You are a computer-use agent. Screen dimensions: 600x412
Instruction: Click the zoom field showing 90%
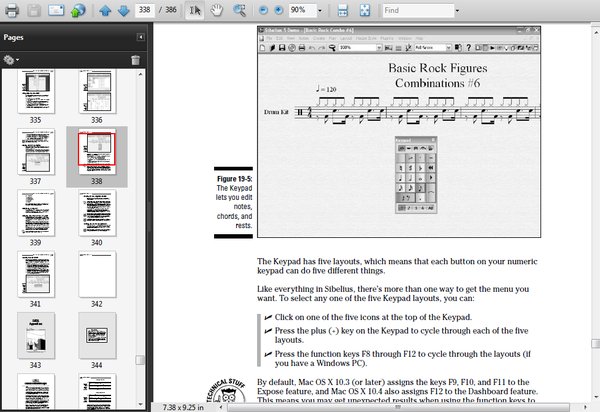[302, 10]
